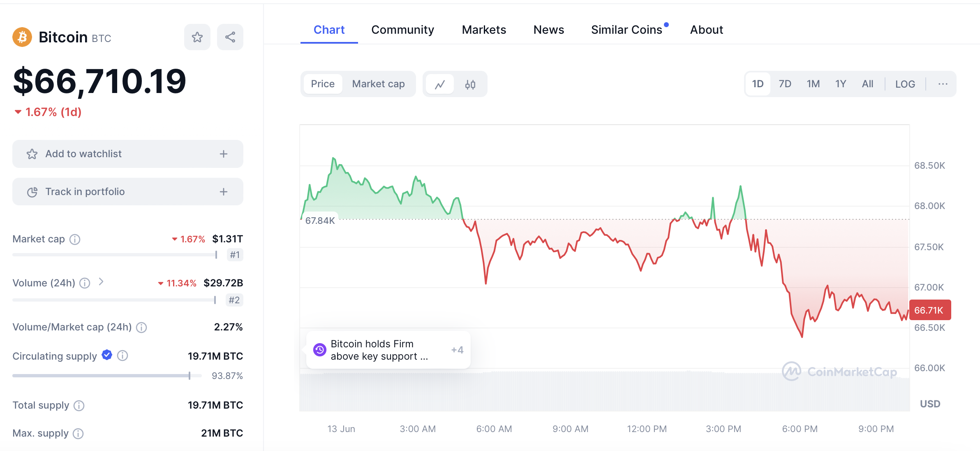Switch to line chart view icon
This screenshot has width=980, height=451.
[440, 84]
